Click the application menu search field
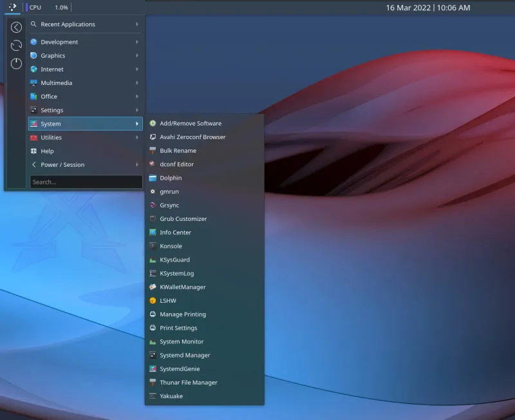Image resolution: width=515 pixels, height=420 pixels. [86, 182]
